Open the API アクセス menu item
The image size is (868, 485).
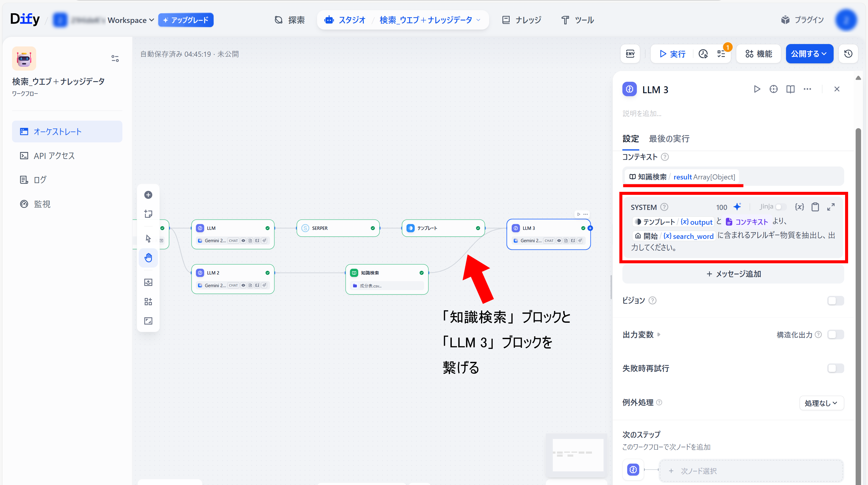tap(54, 155)
